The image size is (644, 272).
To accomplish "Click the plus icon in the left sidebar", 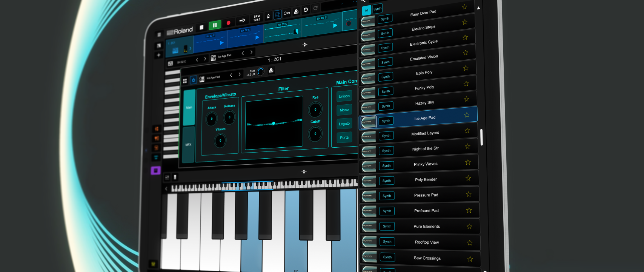I will point(158,55).
